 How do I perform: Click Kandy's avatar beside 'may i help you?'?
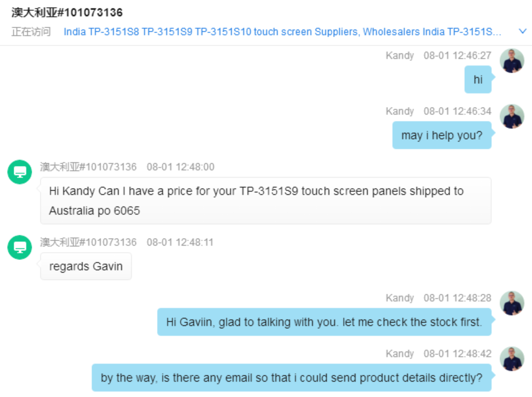tap(512, 116)
